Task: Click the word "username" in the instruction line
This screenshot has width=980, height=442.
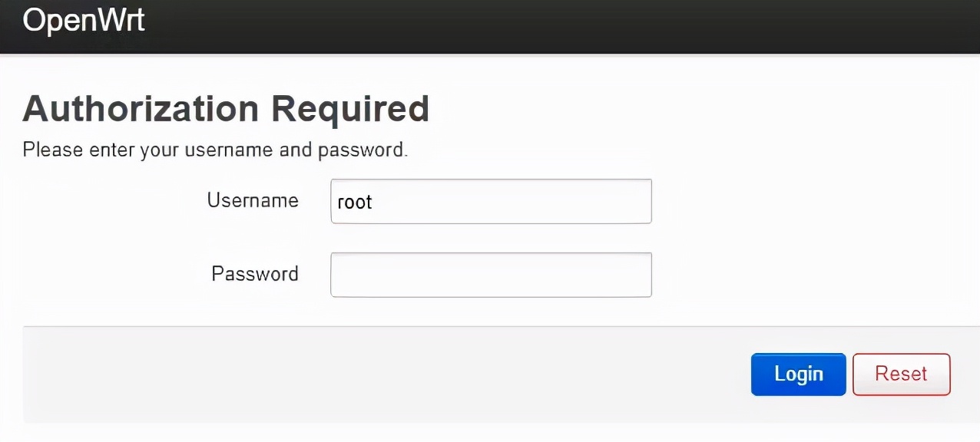Action: [x=229, y=150]
